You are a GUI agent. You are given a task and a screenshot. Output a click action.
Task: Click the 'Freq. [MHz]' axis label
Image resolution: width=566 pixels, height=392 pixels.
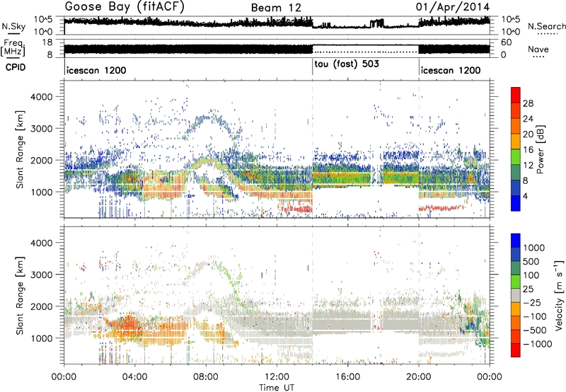[x=13, y=48]
